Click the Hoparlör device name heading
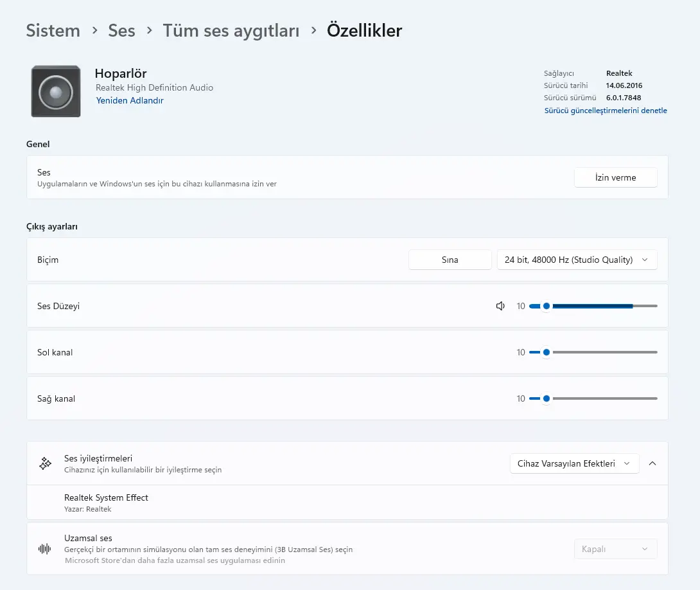 [121, 73]
